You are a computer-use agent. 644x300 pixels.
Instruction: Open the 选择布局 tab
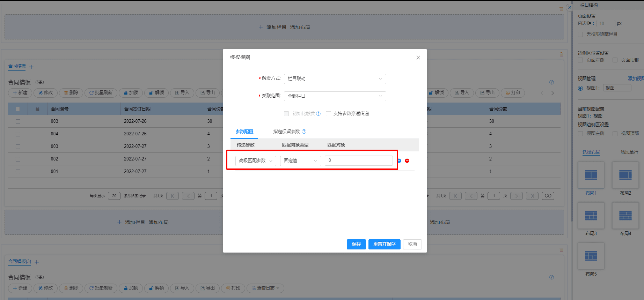(591, 152)
